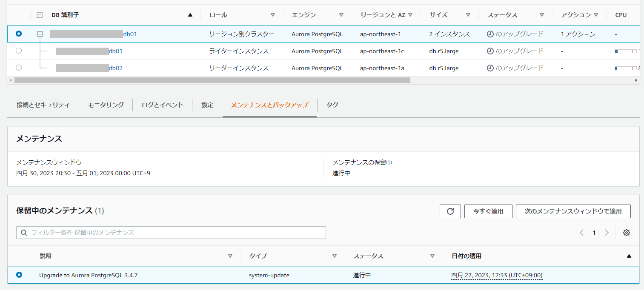Click magnifier icon in filter field
644x290 pixels.
(x=24, y=233)
